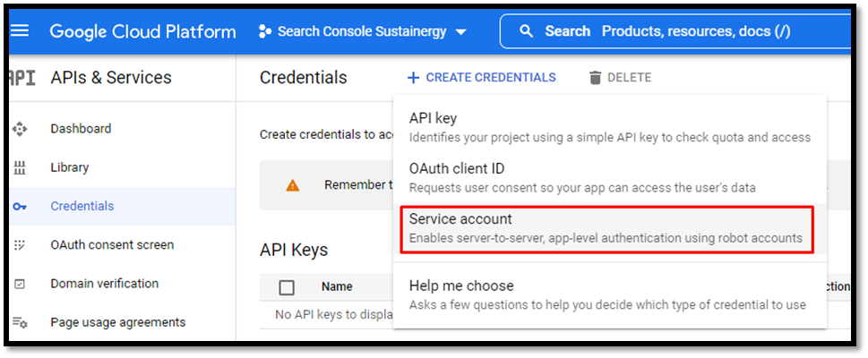Expand the Search Console Sustainergy project dropdown

(363, 31)
